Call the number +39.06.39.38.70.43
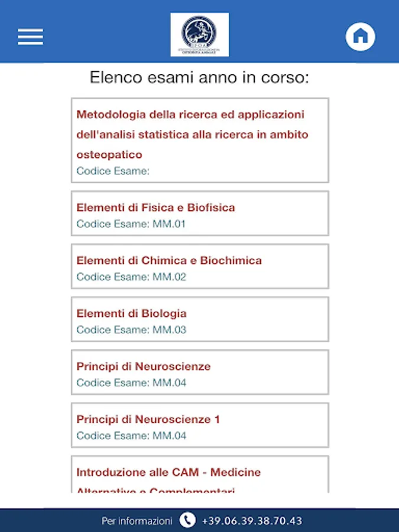The width and height of the screenshot is (399, 532). (252, 521)
